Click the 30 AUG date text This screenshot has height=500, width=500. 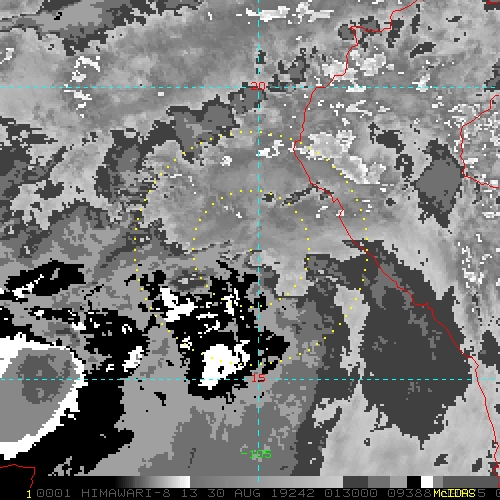[x=233, y=493]
